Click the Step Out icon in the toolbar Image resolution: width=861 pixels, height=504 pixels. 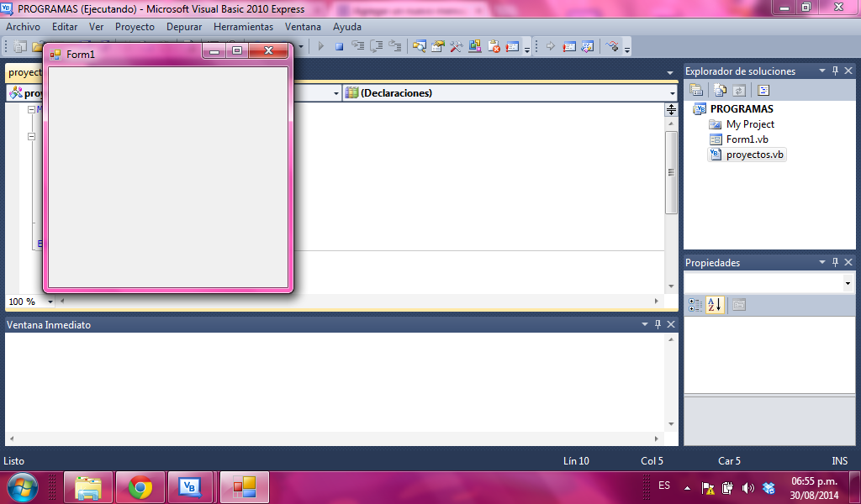pos(395,46)
